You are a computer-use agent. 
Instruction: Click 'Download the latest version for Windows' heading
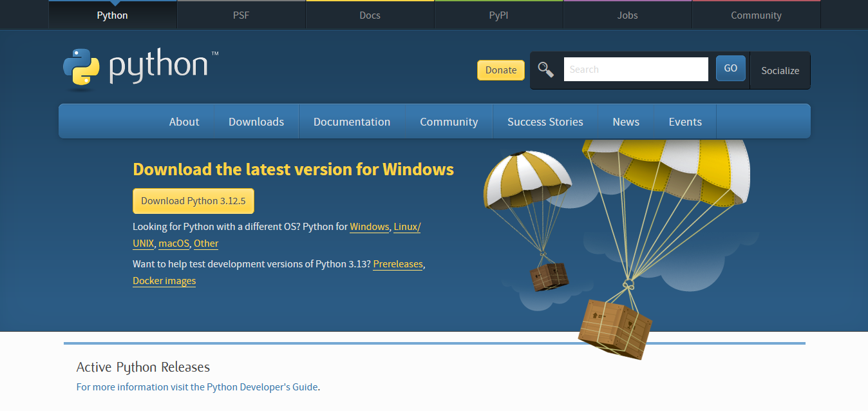pos(293,169)
